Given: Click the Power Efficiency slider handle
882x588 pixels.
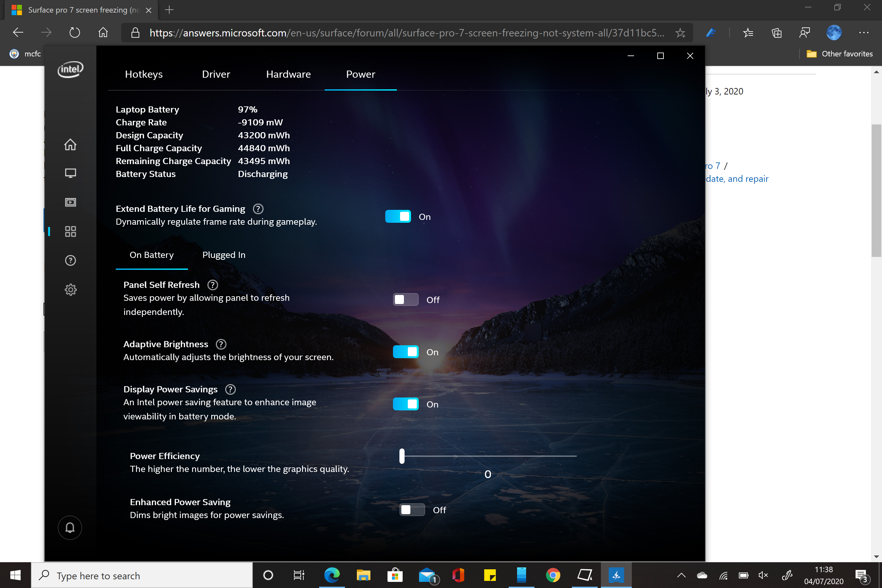Looking at the screenshot, I should [x=402, y=456].
